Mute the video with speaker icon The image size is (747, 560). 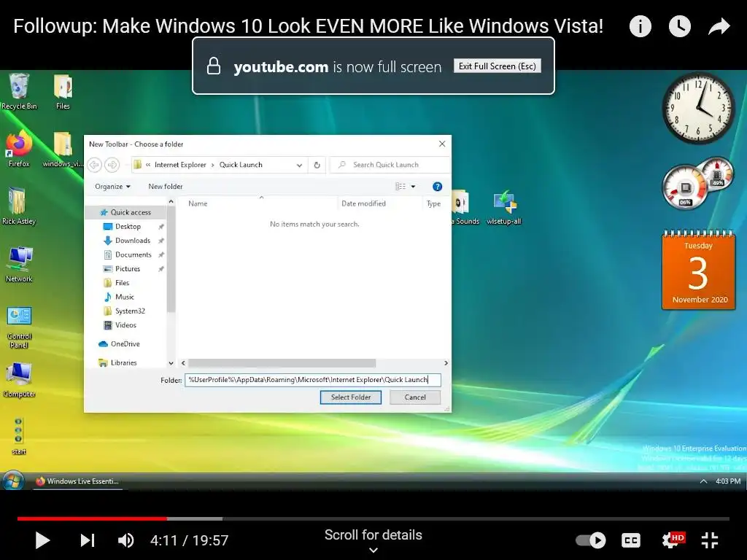tap(125, 540)
